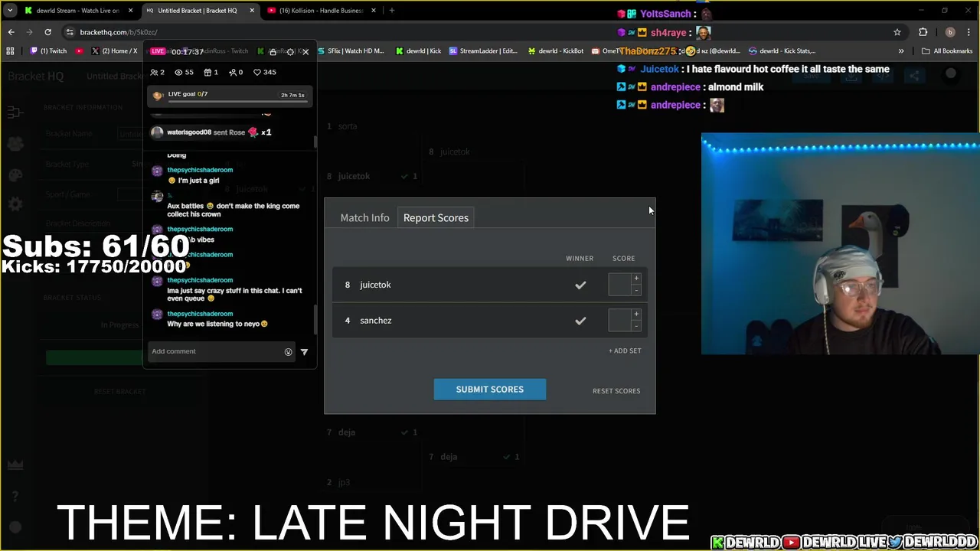Add another set with + ADD SET
The height and width of the screenshot is (551, 980).
coord(625,350)
